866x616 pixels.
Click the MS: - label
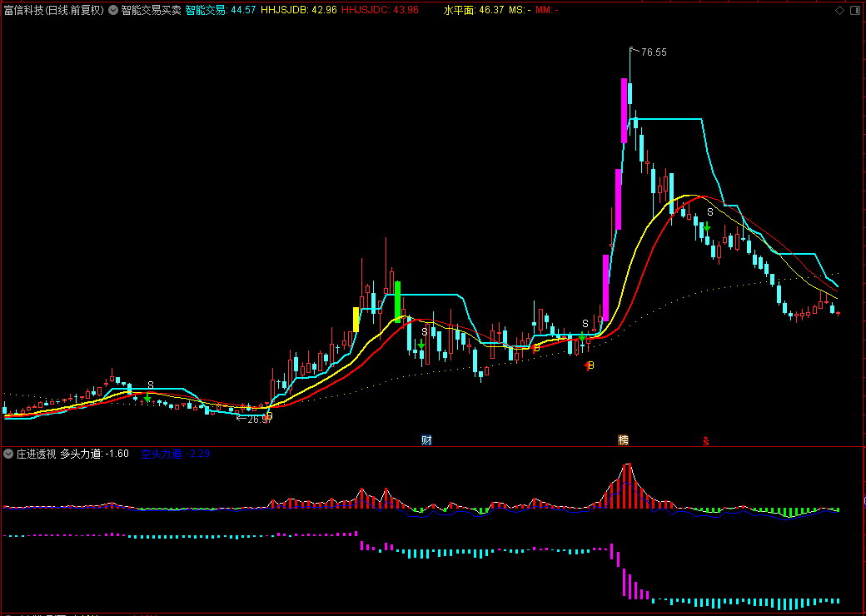[x=520, y=10]
